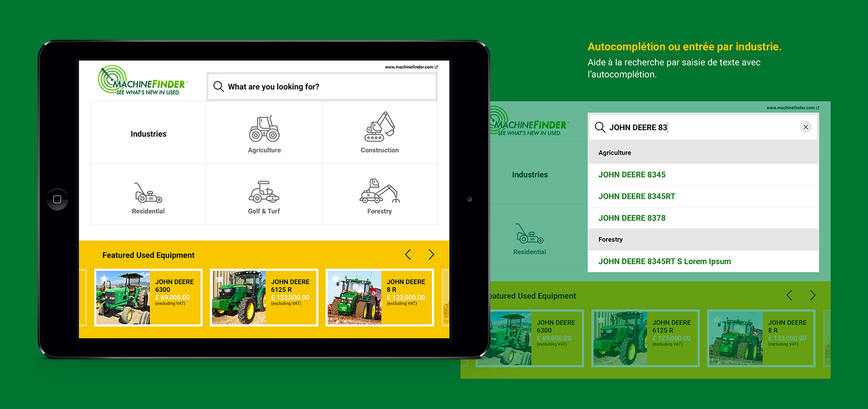The image size is (868, 409).
Task: Click the 'Aide à la recherche' description text
Action: pos(674,68)
